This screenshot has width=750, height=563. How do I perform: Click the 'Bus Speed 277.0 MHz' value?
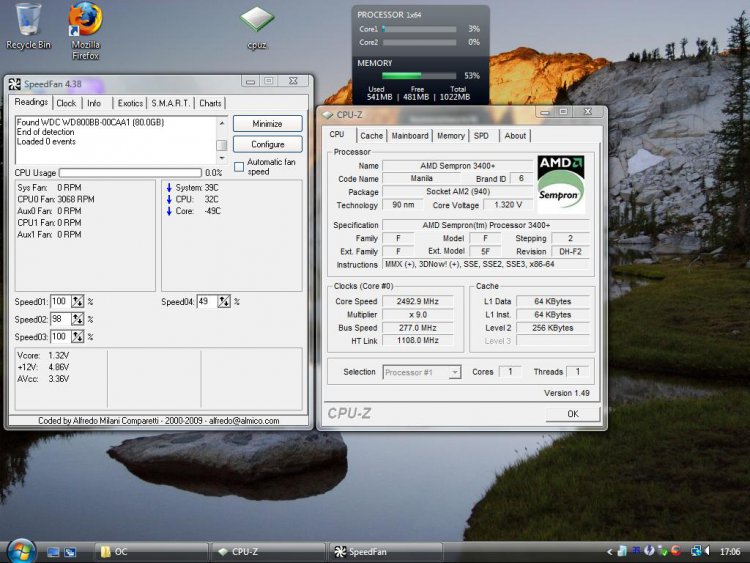point(418,328)
